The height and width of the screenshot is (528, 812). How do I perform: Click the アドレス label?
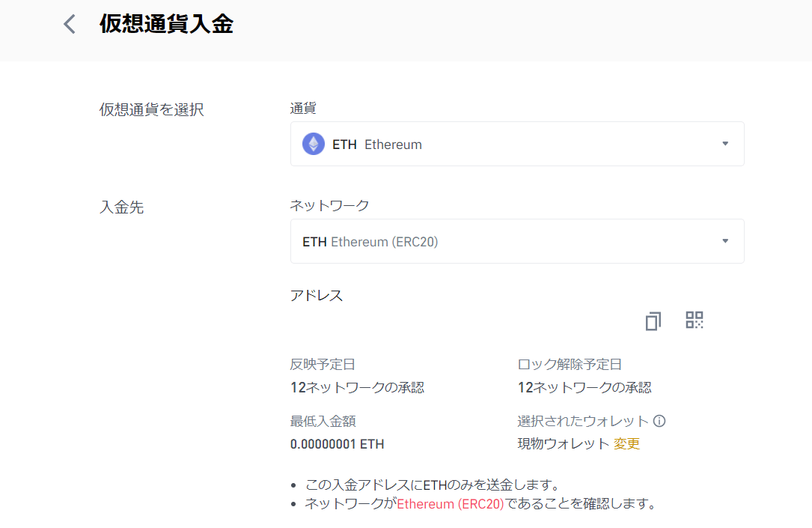pos(316,295)
